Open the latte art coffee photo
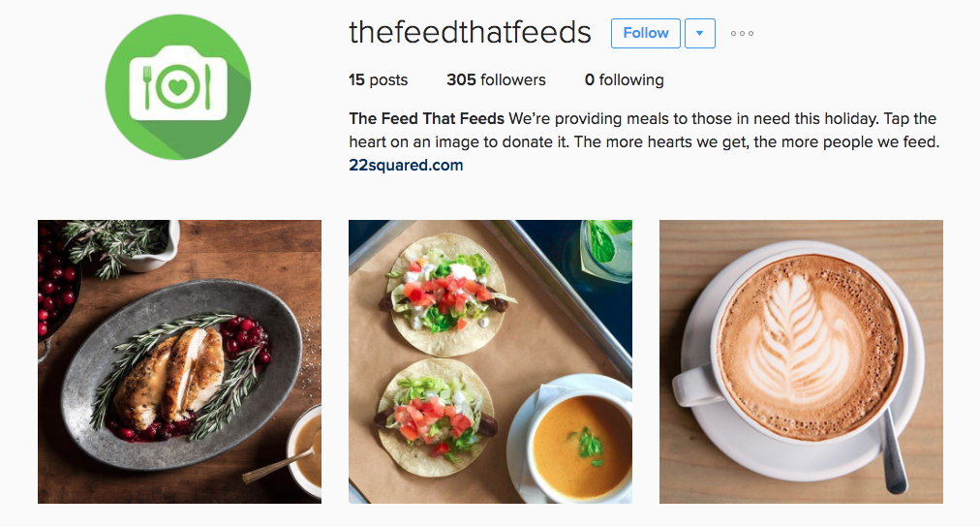This screenshot has width=980, height=527. 801,361
